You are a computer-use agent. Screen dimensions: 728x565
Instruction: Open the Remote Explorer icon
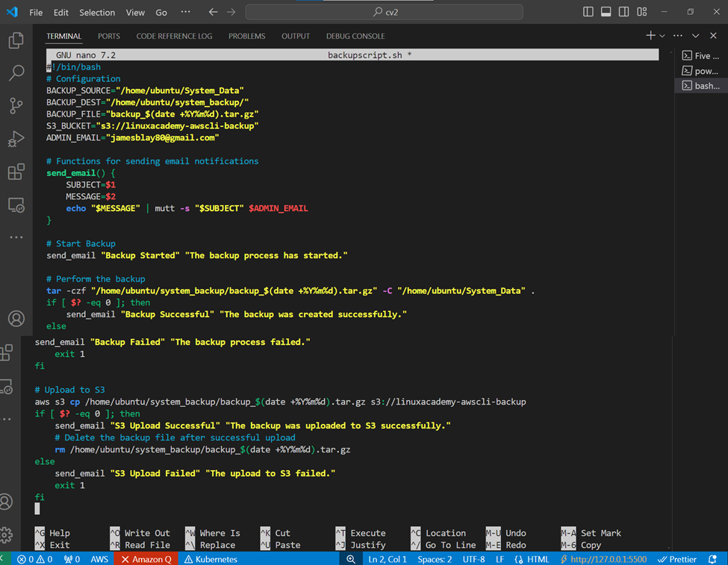[16, 205]
